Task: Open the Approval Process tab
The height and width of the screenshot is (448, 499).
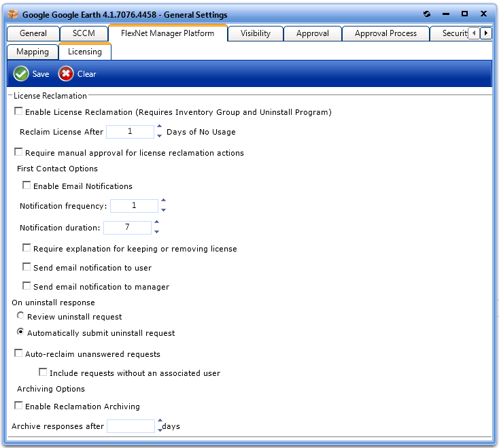Action: [385, 33]
